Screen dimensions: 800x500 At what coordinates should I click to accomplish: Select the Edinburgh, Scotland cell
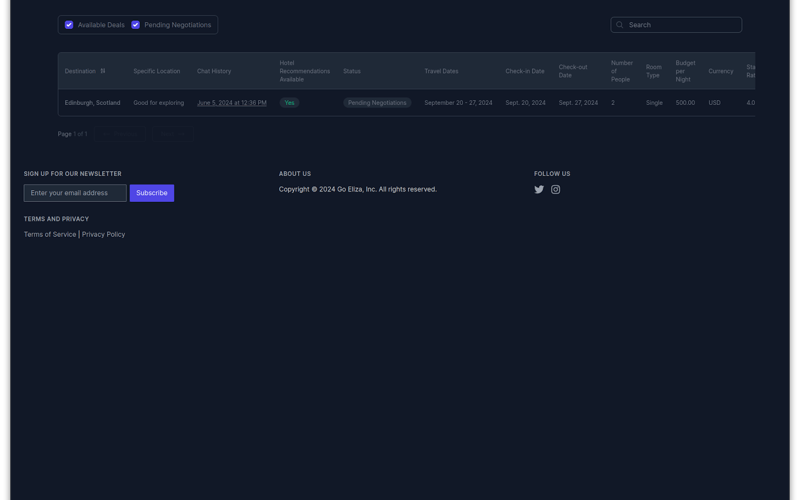[92, 103]
